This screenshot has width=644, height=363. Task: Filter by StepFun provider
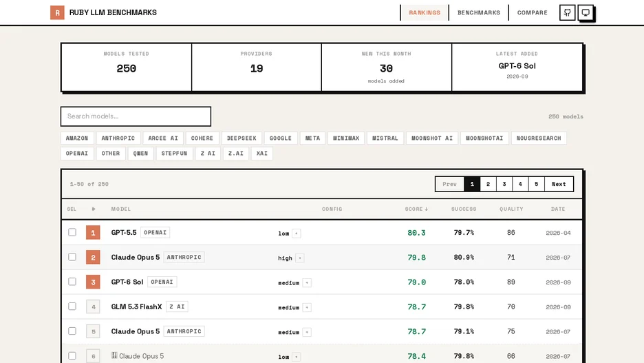(x=174, y=154)
